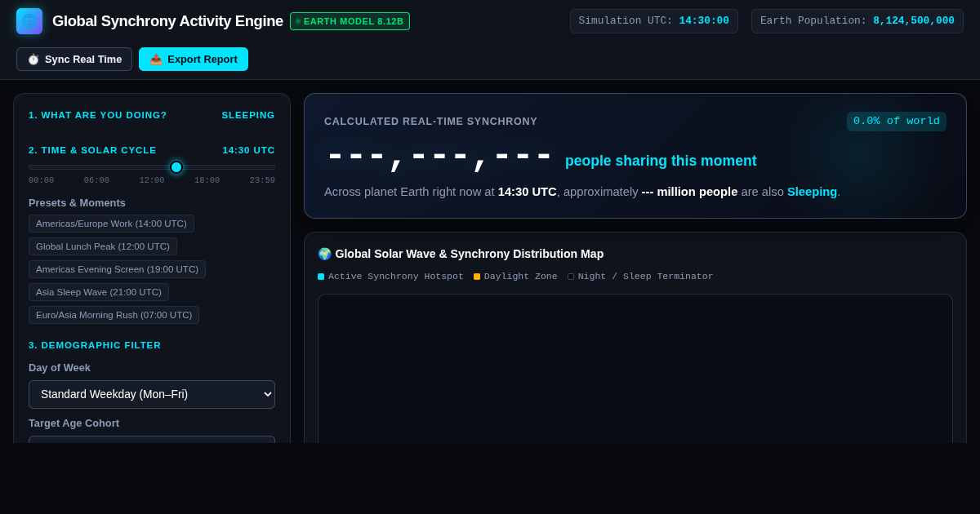Image resolution: width=980 pixels, height=514 pixels.
Task: Click the stopwatch icon on Sync Real Time
Action: [33, 60]
